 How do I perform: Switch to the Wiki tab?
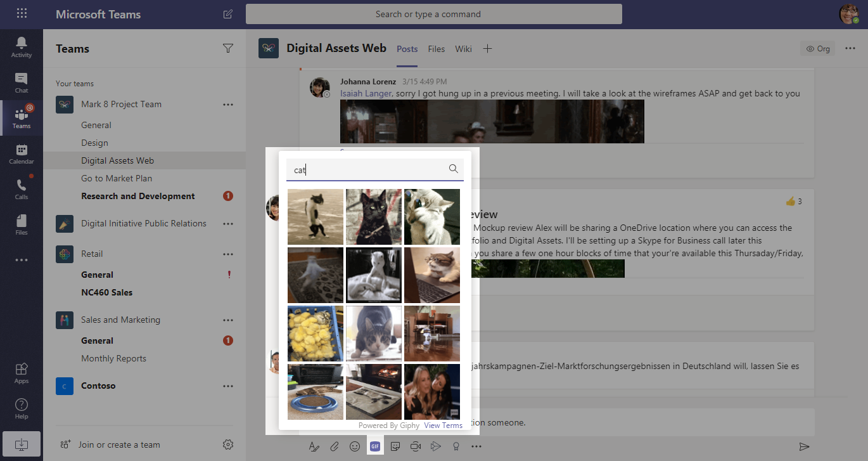463,49
